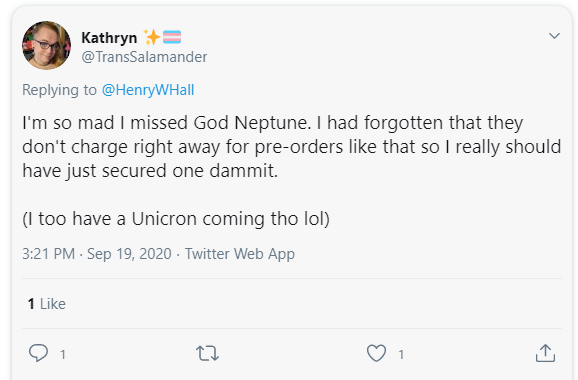Image resolution: width=578 pixels, height=380 pixels.
Task: Click the tweet text mentioning God Neptune
Action: [291, 147]
